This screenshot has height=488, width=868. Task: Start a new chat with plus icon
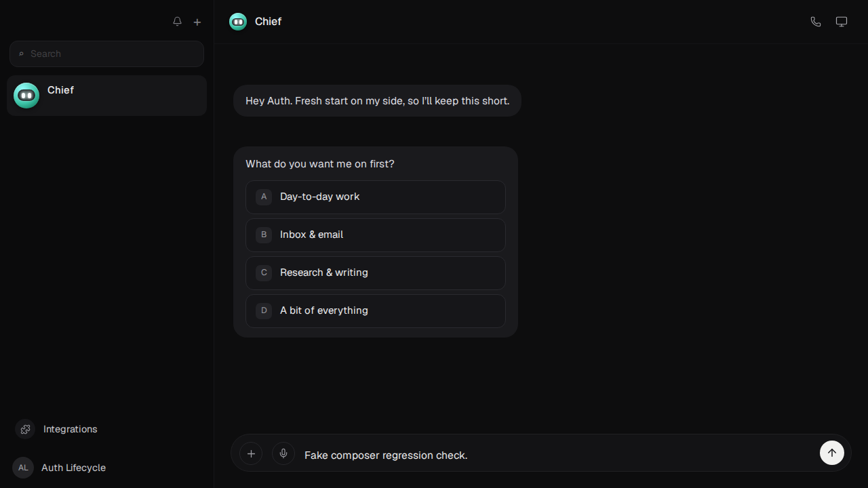point(197,22)
